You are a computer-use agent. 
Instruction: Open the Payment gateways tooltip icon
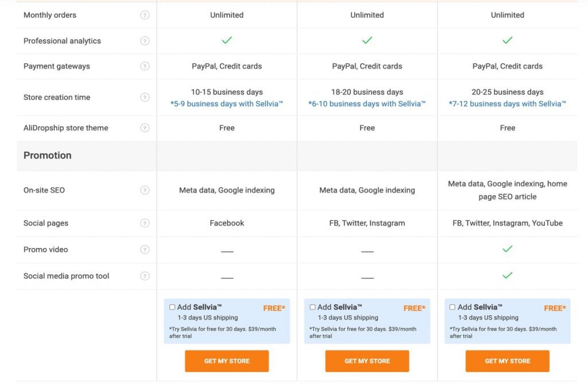coord(146,66)
